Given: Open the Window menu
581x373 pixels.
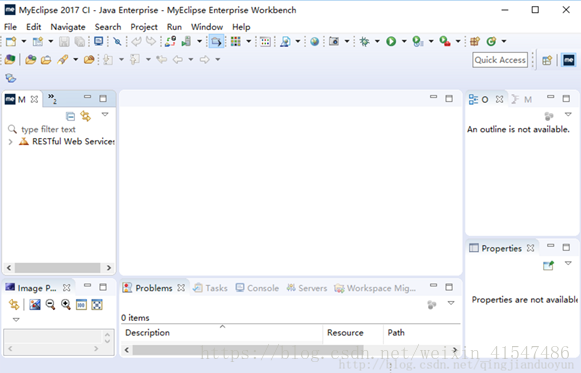Looking at the screenshot, I should click(207, 27).
